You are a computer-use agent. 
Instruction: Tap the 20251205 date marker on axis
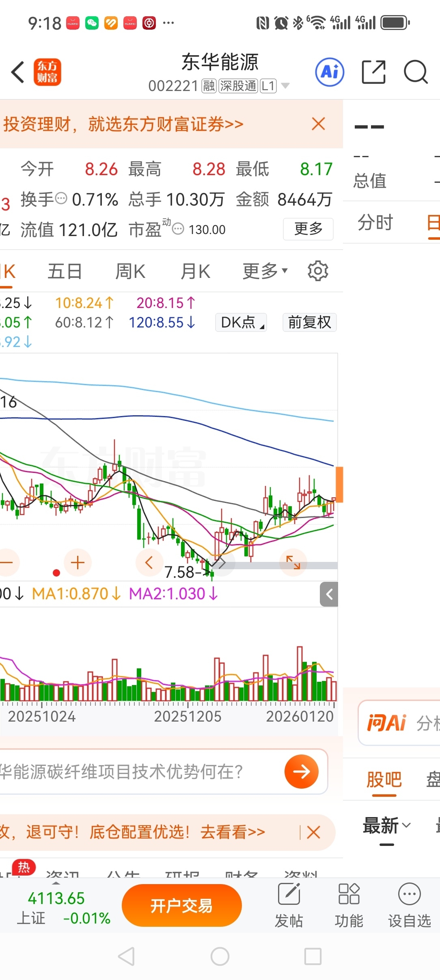pos(188,716)
